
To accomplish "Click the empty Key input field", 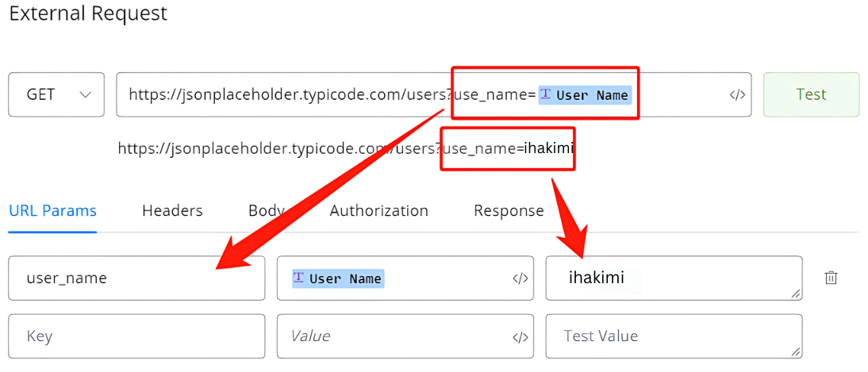I will coord(136,336).
